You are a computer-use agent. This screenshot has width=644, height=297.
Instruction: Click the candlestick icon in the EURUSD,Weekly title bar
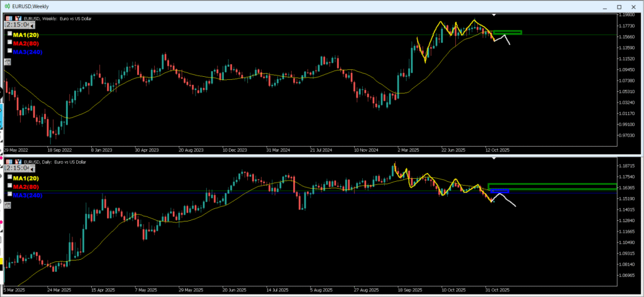point(6,6)
